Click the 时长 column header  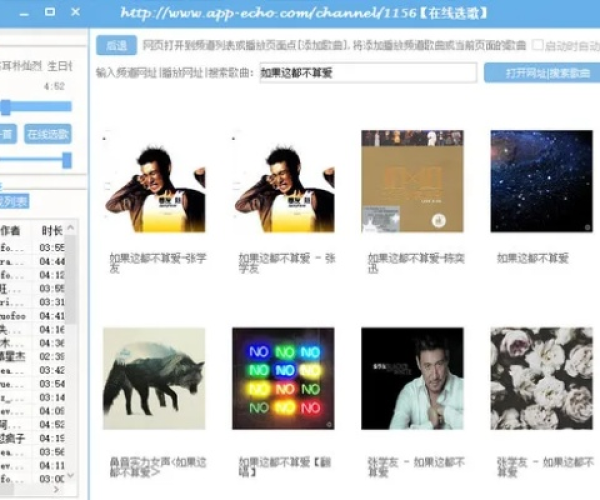pyautogui.click(x=52, y=231)
